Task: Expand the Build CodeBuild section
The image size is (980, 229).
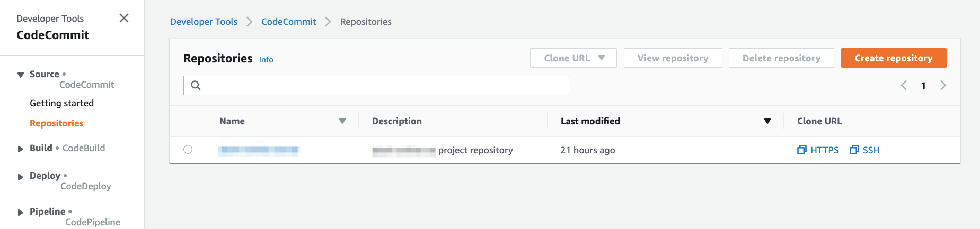Action: click(x=21, y=149)
